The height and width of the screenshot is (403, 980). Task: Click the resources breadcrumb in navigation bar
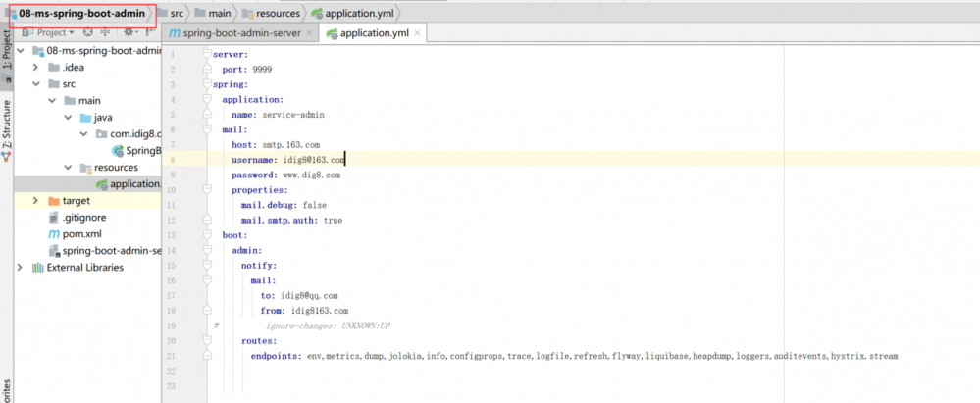280,13
